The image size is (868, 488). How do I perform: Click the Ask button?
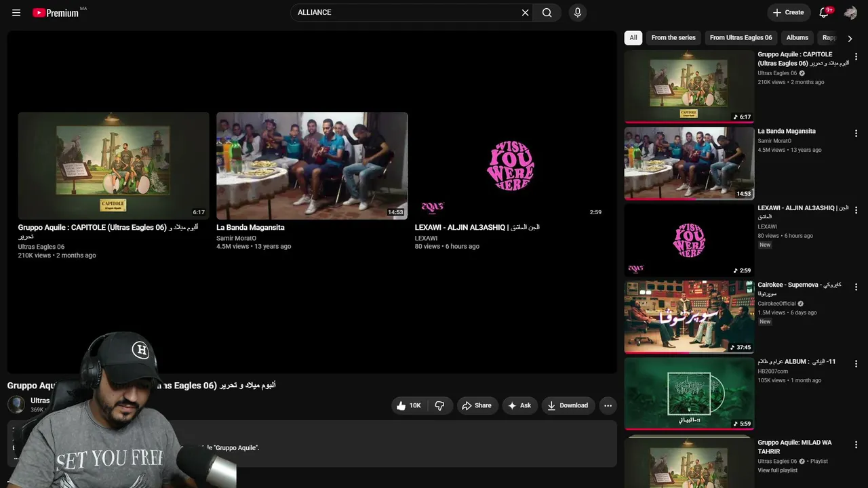pos(519,405)
